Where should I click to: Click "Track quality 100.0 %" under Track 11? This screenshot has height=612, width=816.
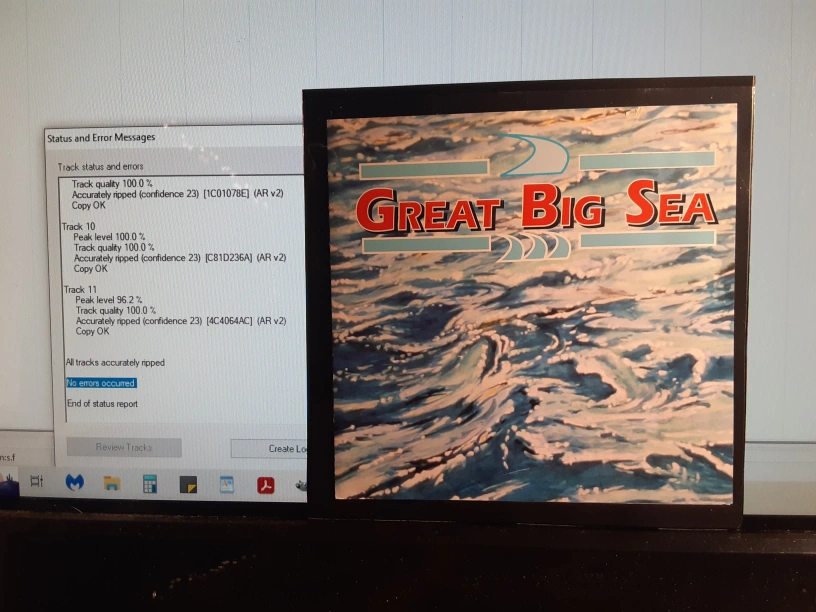116,310
